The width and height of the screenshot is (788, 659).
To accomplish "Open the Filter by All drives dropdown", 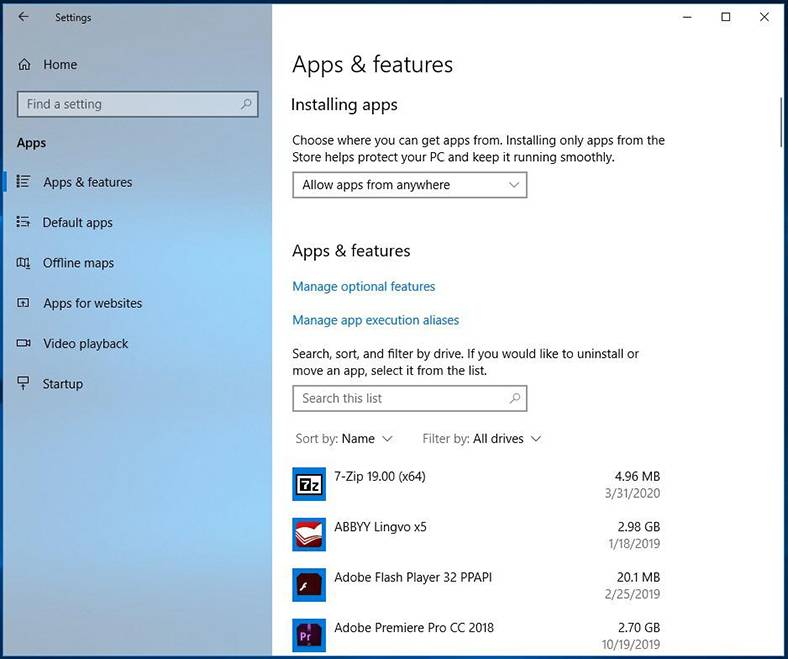I will [481, 438].
